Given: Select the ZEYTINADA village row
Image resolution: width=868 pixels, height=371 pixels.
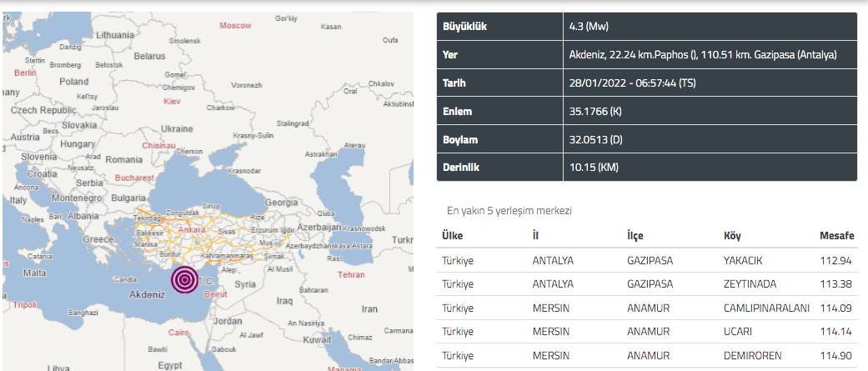Looking at the screenshot, I should point(646,284).
